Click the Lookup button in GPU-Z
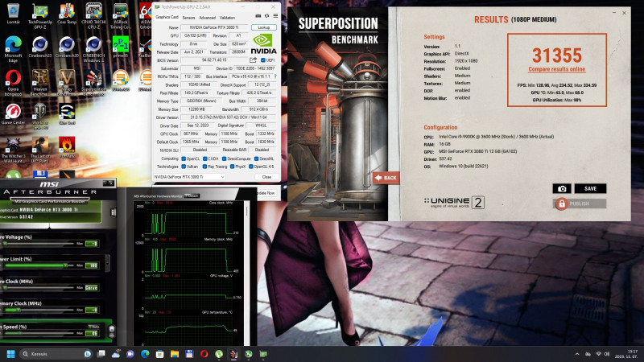Screen dimensions: 644x362 pyautogui.click(x=264, y=27)
